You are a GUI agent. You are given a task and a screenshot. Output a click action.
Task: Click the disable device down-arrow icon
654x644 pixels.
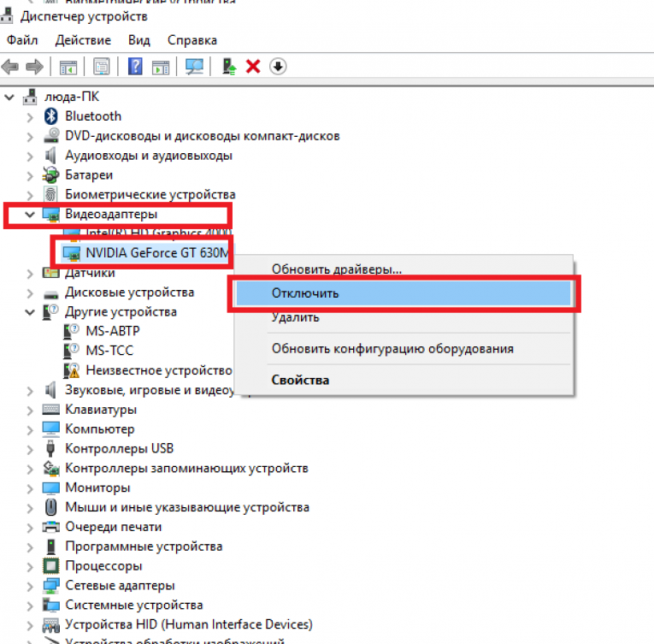coord(278,67)
